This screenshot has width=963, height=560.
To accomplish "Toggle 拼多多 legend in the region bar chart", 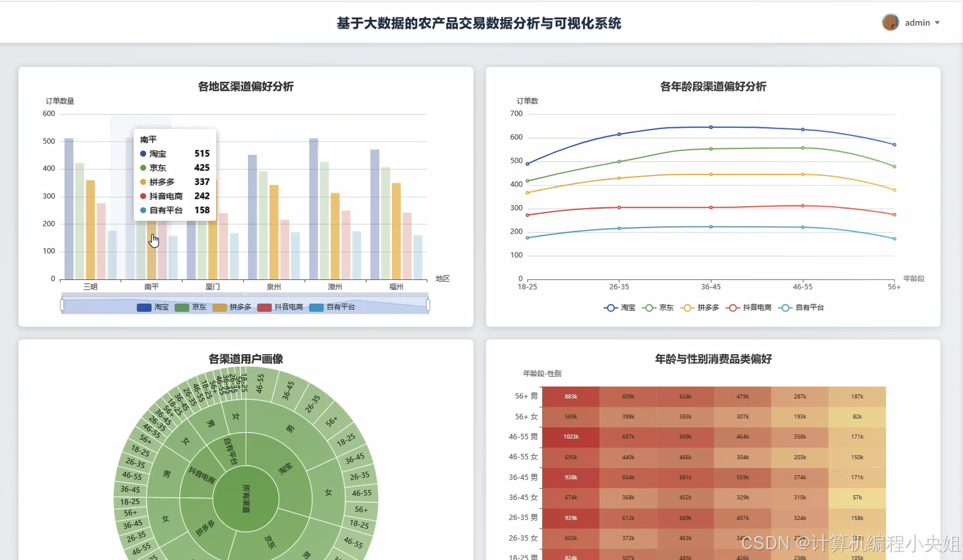I will (x=232, y=307).
